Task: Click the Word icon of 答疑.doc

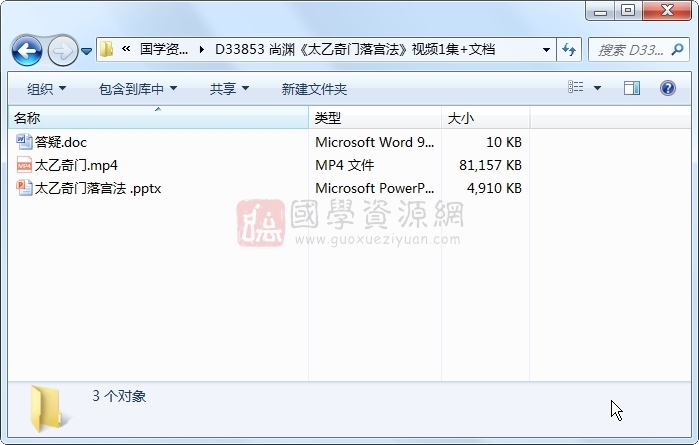Action: (24, 141)
